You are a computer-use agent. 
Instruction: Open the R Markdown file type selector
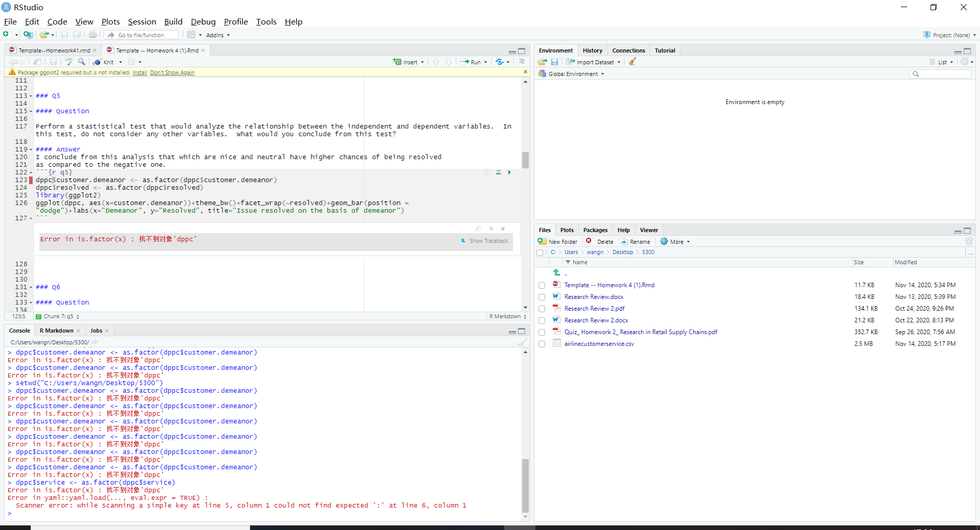(x=507, y=316)
